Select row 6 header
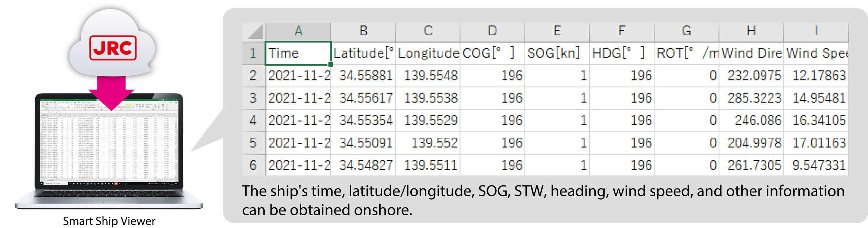 pos(253,165)
